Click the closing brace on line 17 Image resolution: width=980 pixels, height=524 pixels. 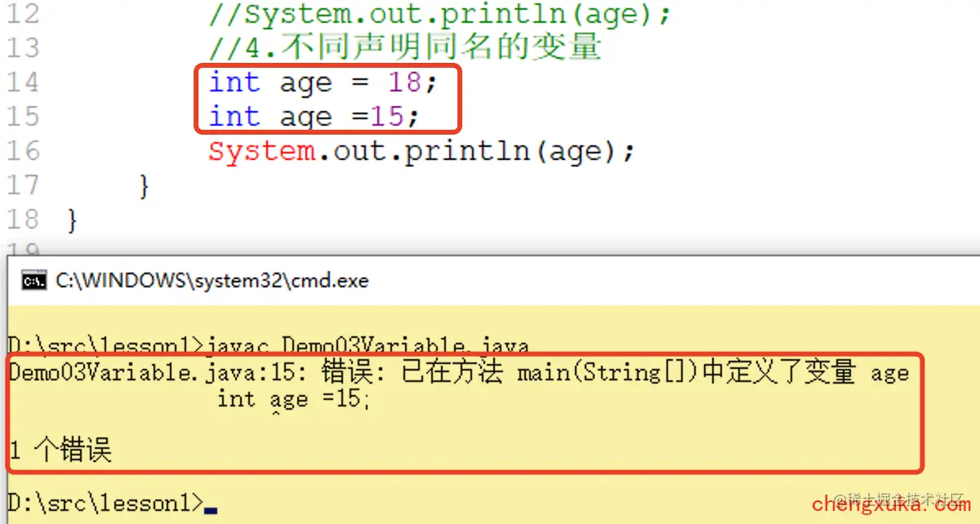[144, 185]
